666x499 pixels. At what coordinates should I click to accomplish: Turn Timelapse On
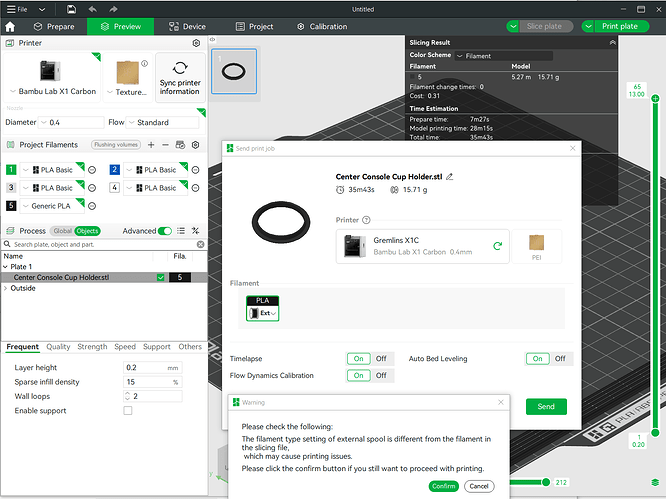[358, 358]
